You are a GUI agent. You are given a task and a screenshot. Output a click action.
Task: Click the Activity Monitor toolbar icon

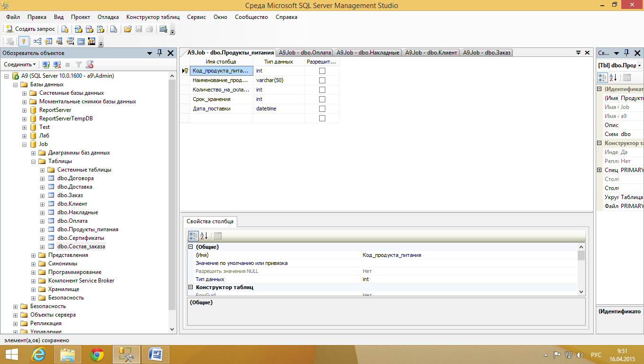tap(163, 29)
